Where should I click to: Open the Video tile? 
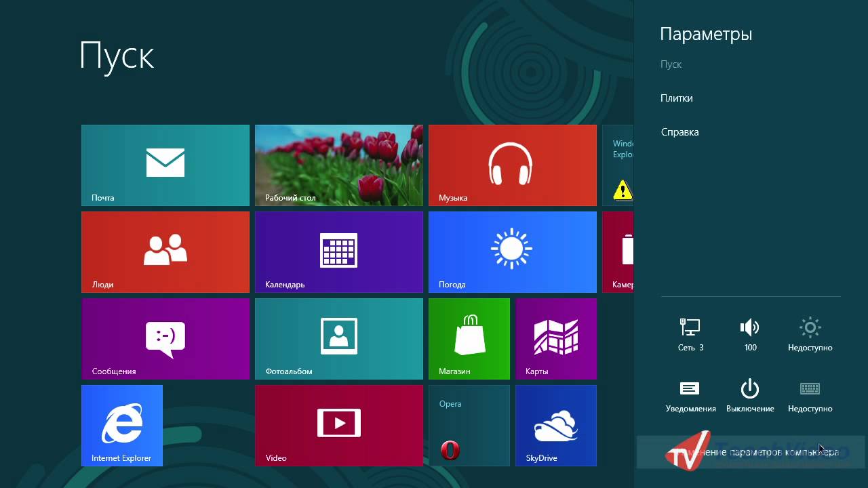339,426
